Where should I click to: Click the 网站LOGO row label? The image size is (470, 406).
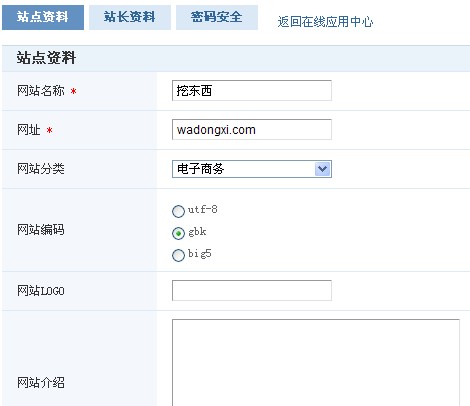pos(41,291)
